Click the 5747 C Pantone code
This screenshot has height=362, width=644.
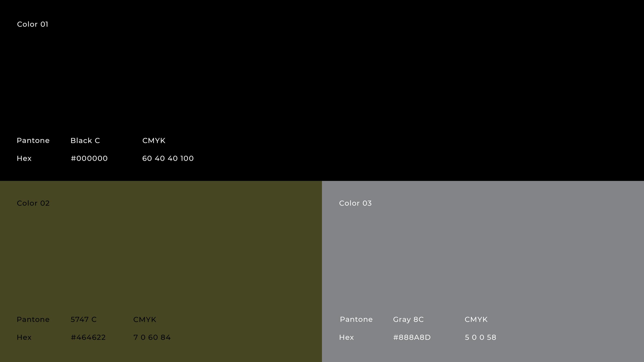point(84,320)
